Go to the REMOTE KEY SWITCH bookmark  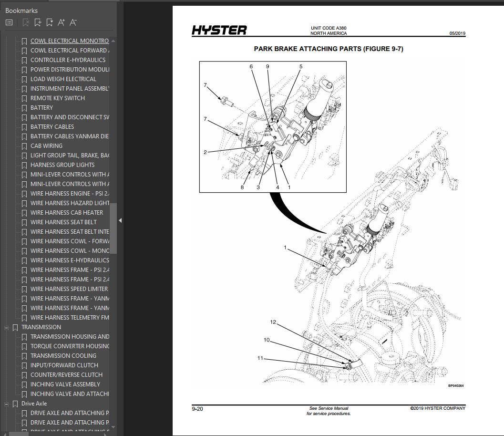click(58, 98)
